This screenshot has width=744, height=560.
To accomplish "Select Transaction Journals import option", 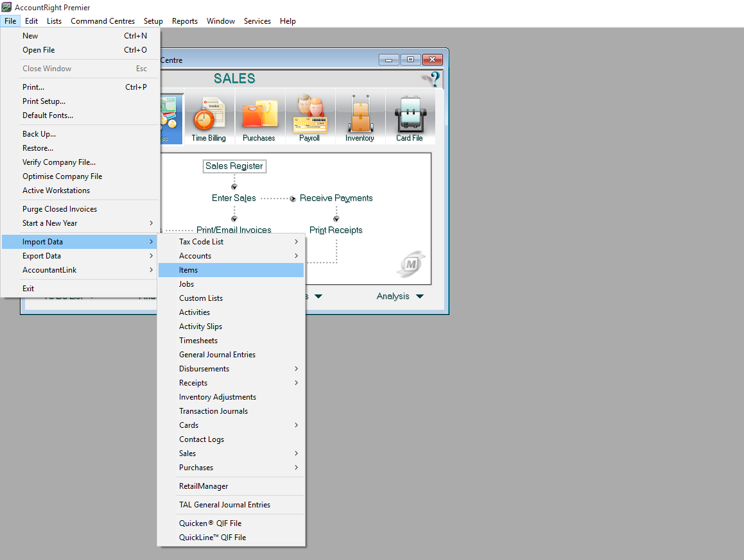I will 231,411.
